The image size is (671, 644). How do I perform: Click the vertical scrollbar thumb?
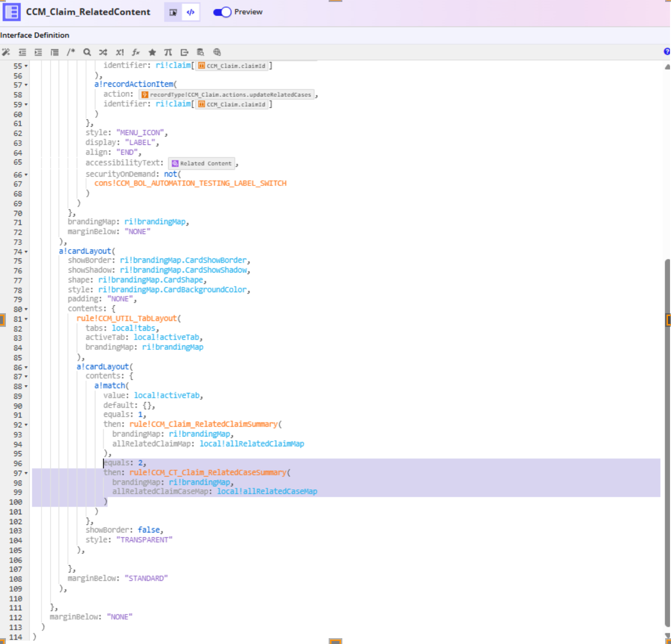coord(668,443)
